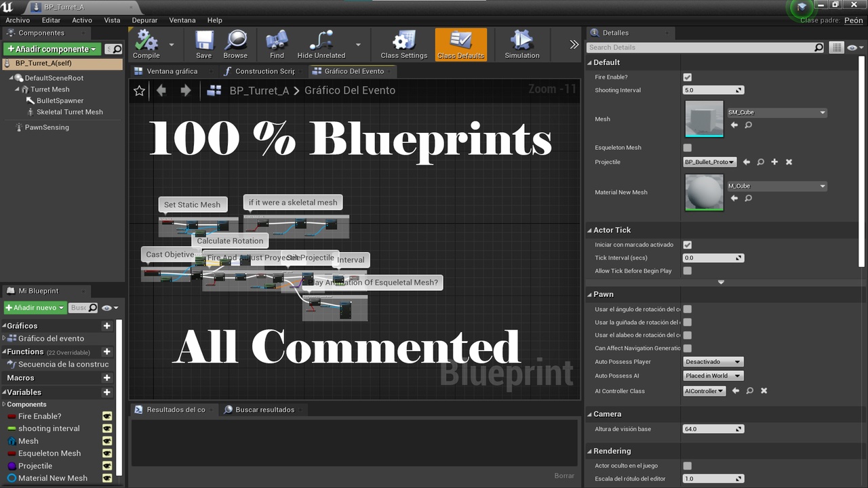Click Añadir componente button
868x488 pixels.
coord(52,49)
